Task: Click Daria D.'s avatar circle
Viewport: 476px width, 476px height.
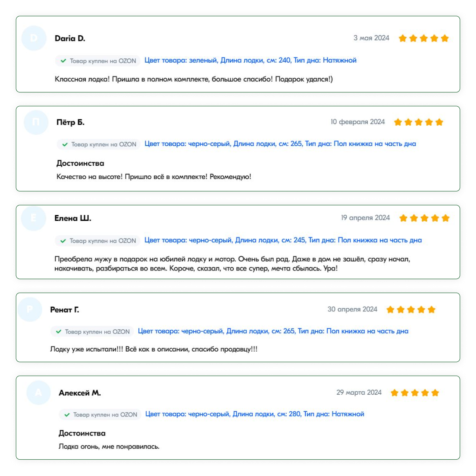Action: point(34,38)
